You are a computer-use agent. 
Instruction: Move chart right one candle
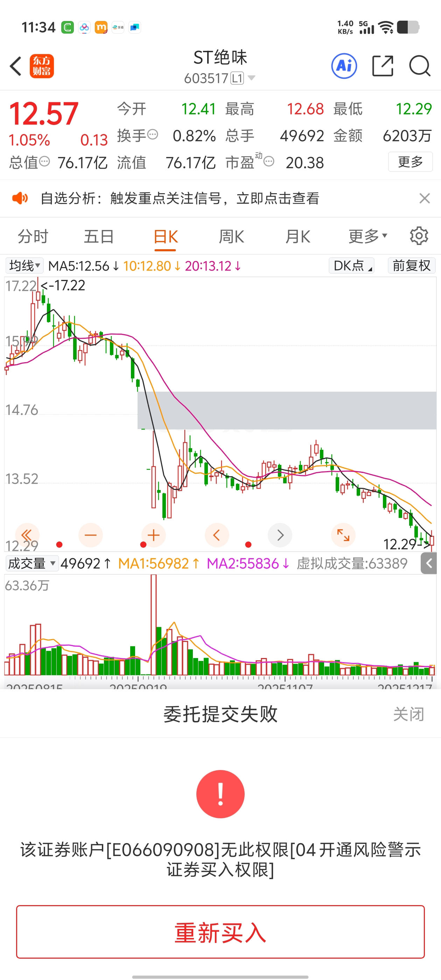tap(280, 535)
